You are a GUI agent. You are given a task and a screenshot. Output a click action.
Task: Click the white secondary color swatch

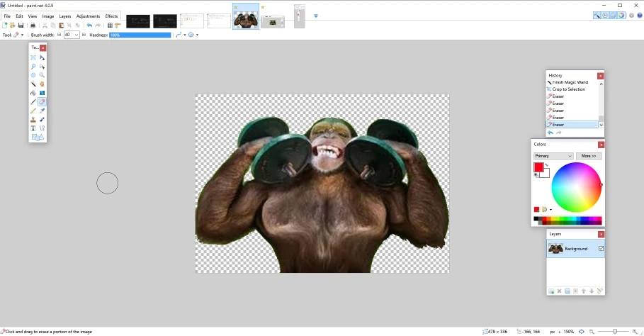pyautogui.click(x=546, y=174)
